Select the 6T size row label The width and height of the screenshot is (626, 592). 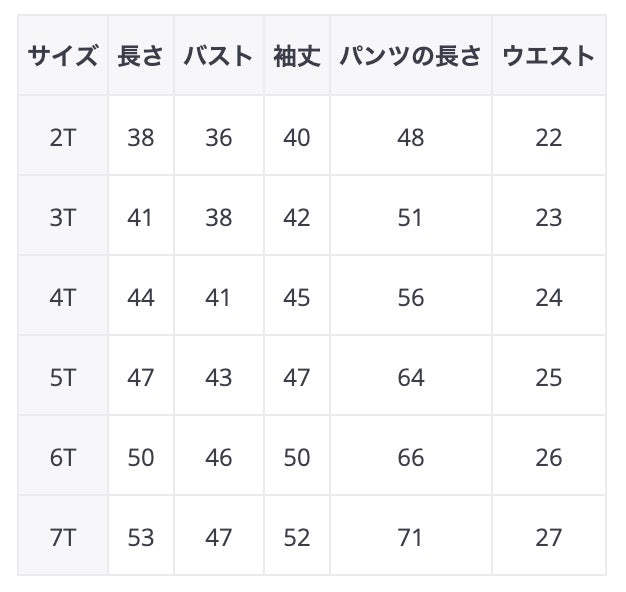63,457
